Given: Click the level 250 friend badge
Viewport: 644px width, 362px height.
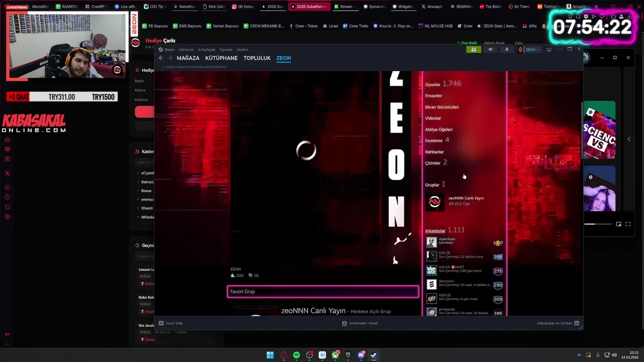Looking at the screenshot, I should pos(498,285).
